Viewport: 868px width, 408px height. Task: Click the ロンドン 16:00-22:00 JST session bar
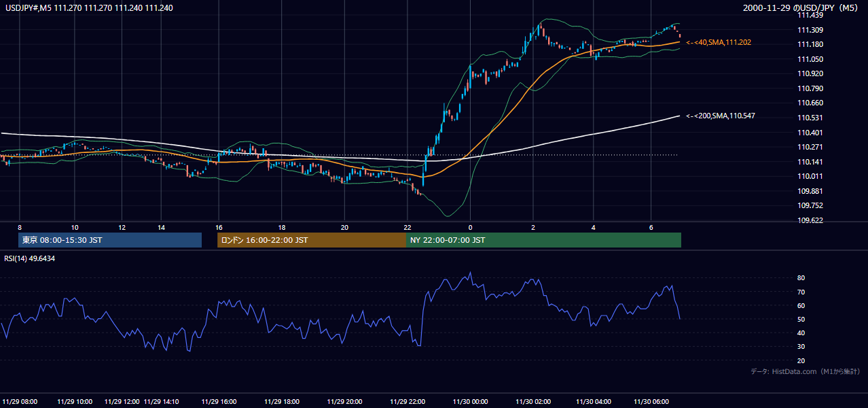coord(312,240)
